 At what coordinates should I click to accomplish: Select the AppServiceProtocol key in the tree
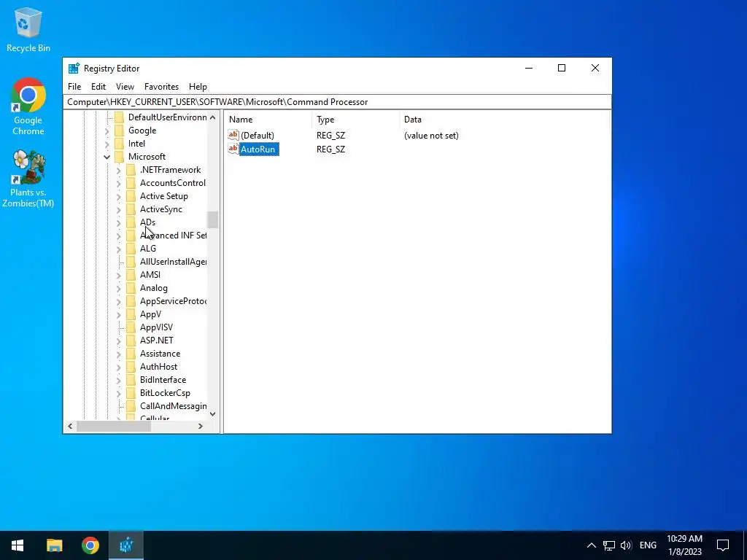pyautogui.click(x=173, y=301)
